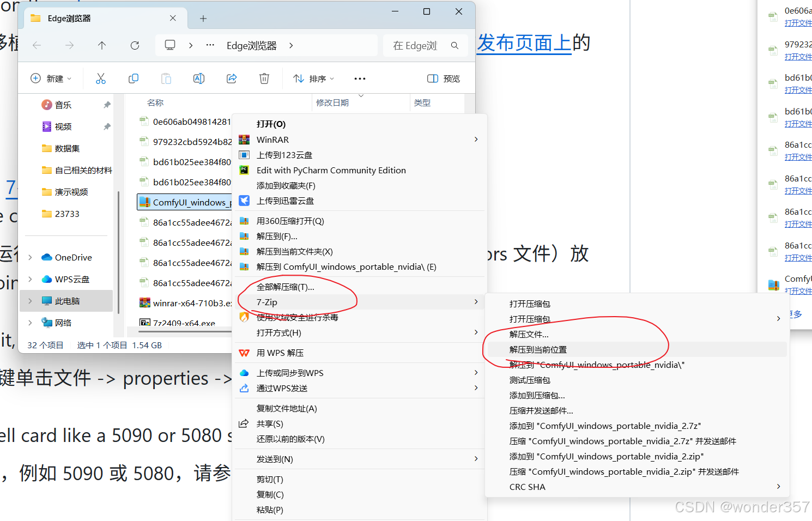Click the 名称 column header

155,102
